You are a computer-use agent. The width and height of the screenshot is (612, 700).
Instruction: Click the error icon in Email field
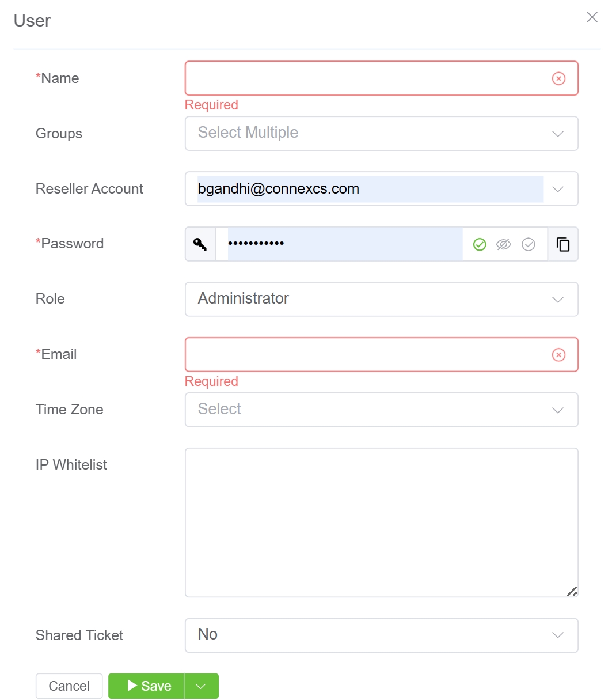[x=558, y=355]
